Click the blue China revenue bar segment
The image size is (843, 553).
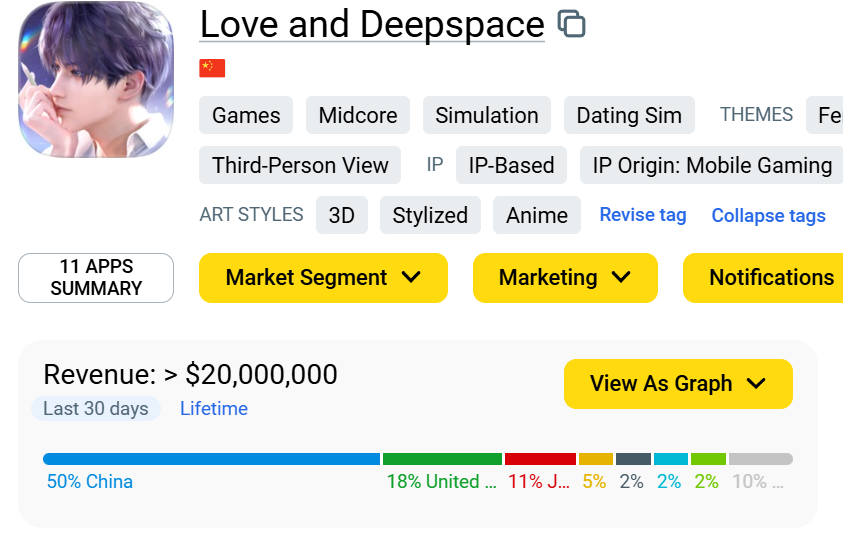coord(211,459)
